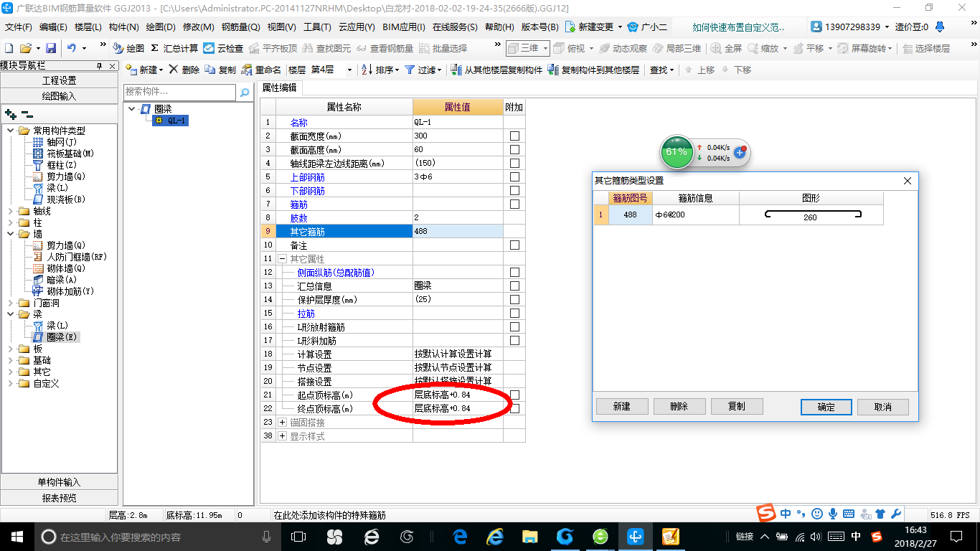
Task: Expand 显示样式 property group
Action: point(282,435)
